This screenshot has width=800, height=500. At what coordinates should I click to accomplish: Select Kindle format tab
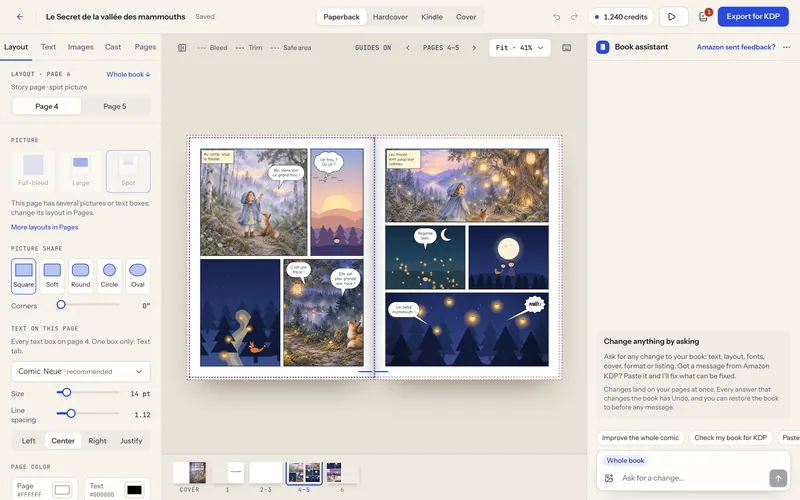click(x=432, y=17)
